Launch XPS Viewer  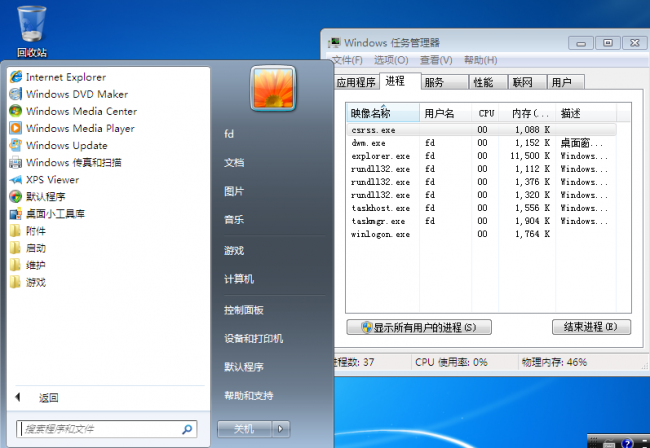click(x=44, y=179)
